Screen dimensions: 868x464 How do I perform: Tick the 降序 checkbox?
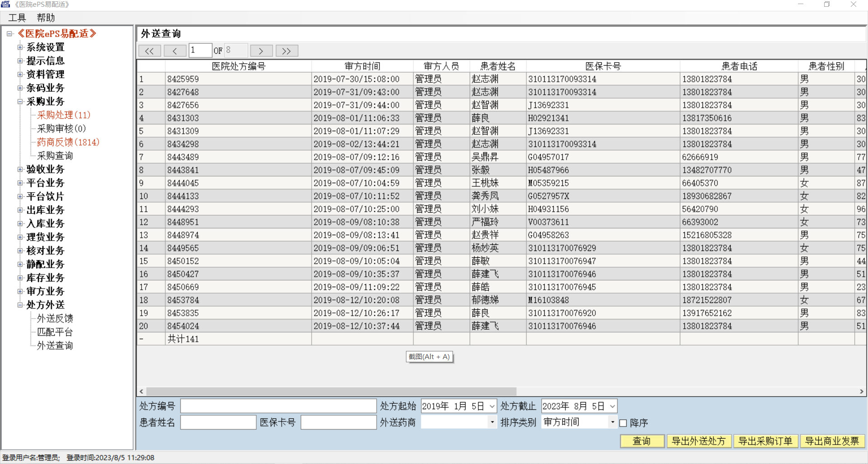click(623, 423)
